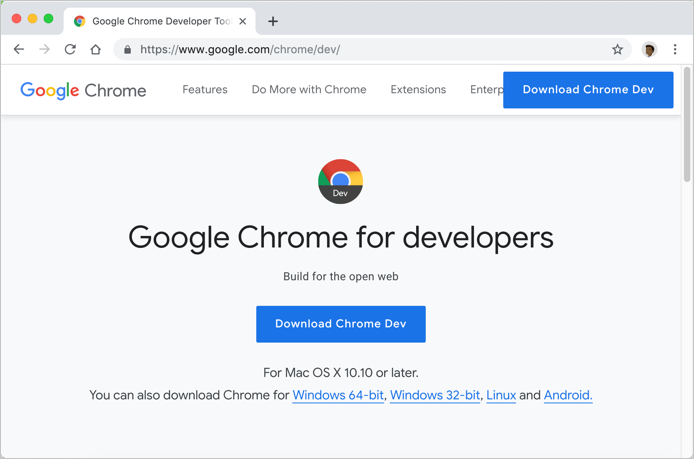Open Do More with Chrome
Image resolution: width=694 pixels, height=459 pixels.
pos(309,89)
